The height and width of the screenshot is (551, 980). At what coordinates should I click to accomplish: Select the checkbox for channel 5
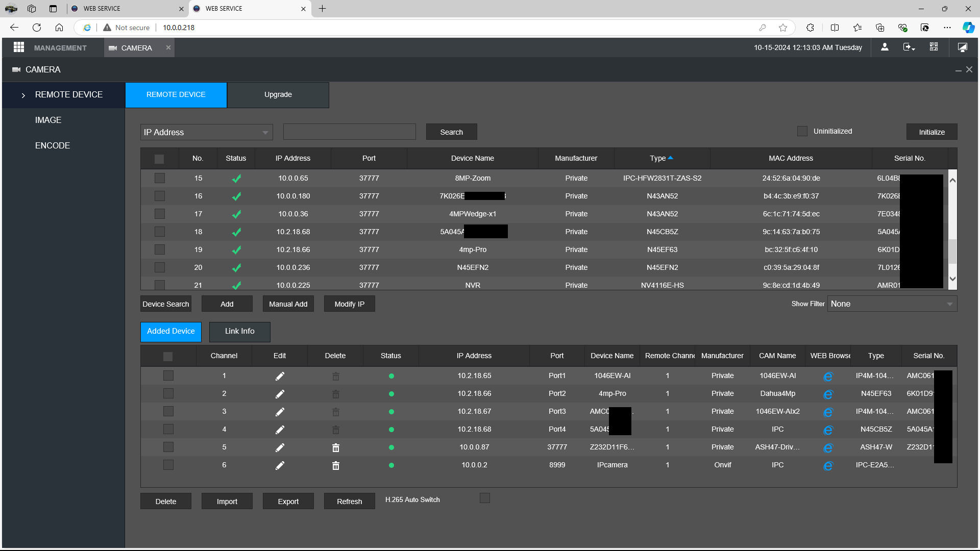tap(168, 447)
